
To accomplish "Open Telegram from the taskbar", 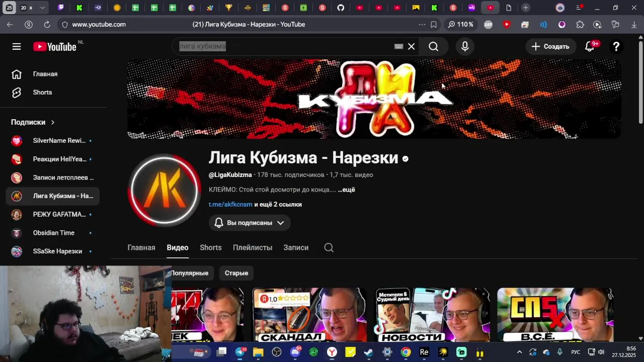I will 240,352.
